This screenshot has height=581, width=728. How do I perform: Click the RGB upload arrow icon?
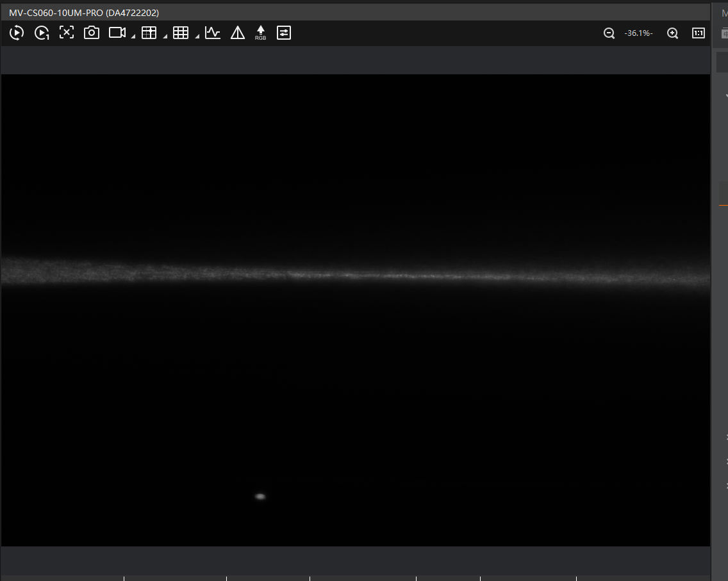point(261,33)
